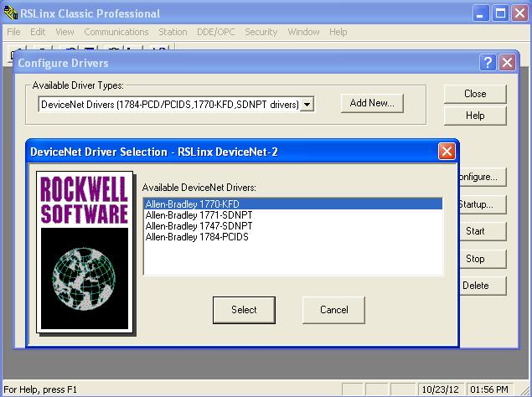
Task: Select Allen-Bradley 1747-SDNPT driver
Action: click(x=292, y=226)
